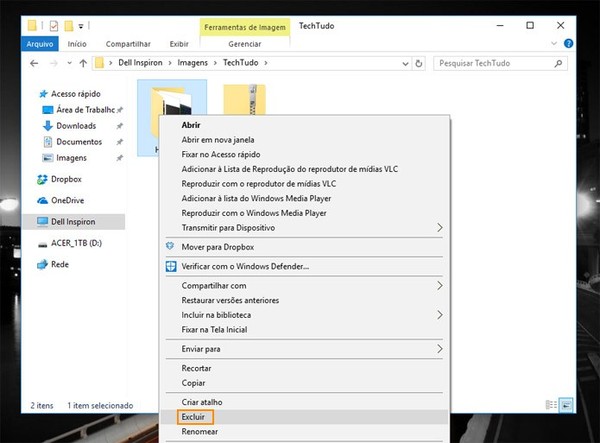Switch to large icons view in status bar
The image size is (600, 443).
click(566, 406)
